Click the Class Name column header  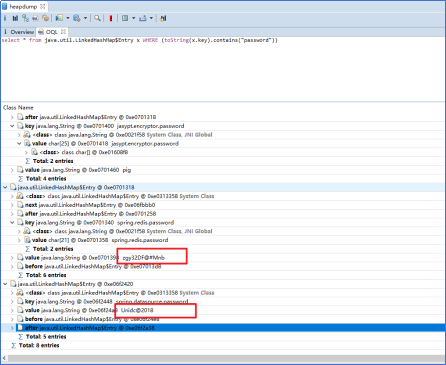(x=18, y=108)
